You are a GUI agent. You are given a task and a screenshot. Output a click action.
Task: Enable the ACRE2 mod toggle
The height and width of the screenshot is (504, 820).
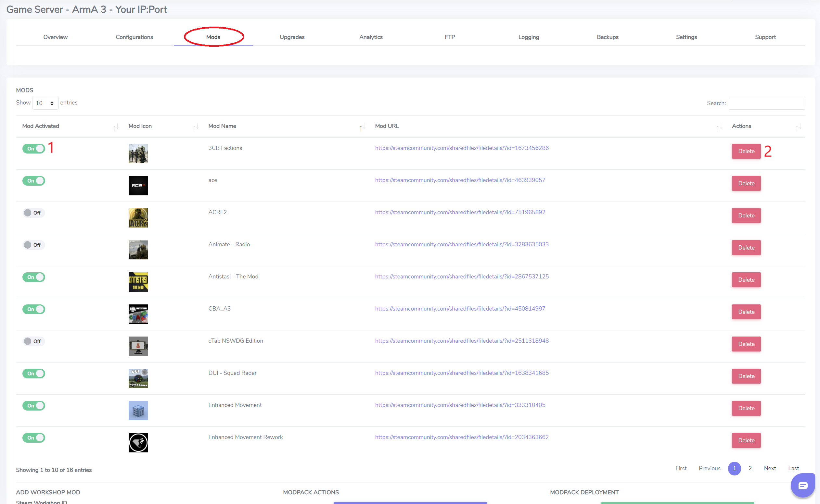(x=34, y=213)
